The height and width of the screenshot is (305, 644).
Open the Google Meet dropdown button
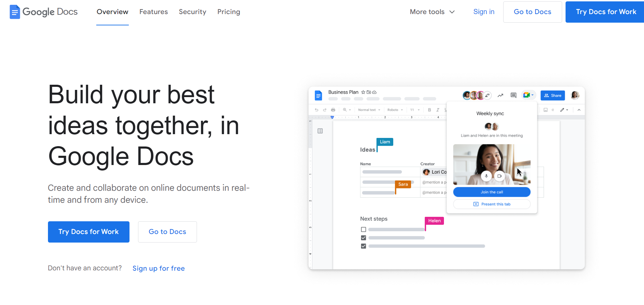pos(529,95)
